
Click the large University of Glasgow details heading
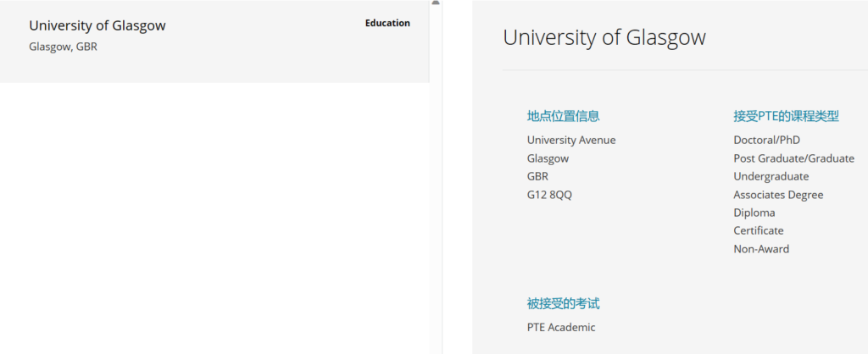pos(604,37)
